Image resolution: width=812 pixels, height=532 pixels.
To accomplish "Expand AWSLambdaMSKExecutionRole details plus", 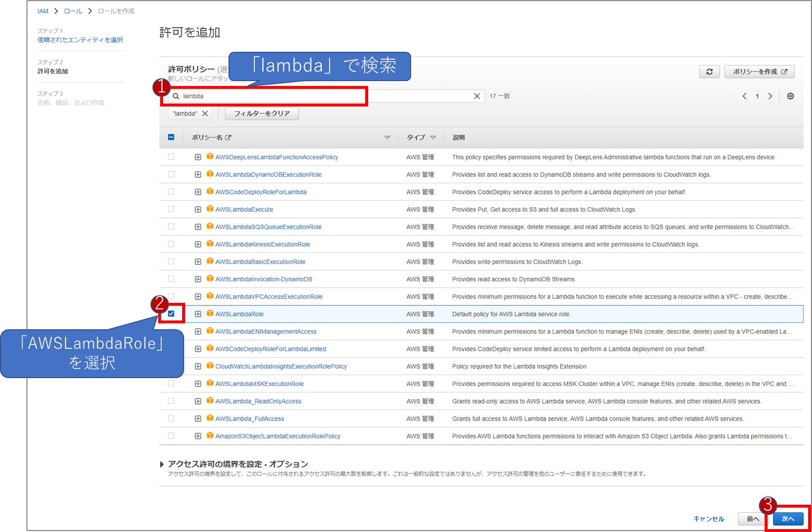I will pyautogui.click(x=198, y=384).
